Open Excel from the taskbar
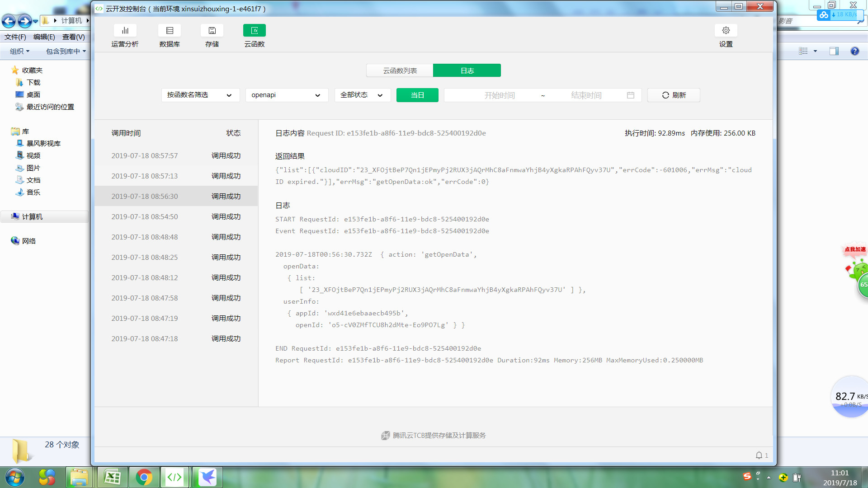This screenshot has height=488, width=868. click(x=113, y=477)
